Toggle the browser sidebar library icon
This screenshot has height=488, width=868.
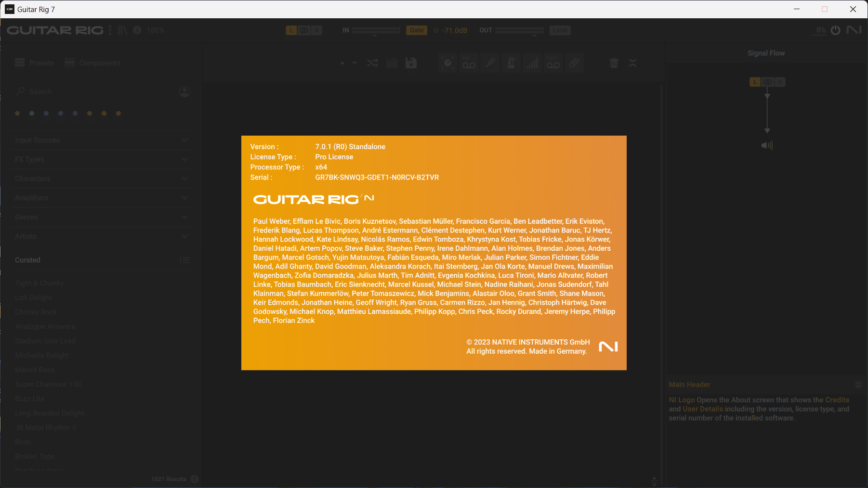click(x=123, y=30)
